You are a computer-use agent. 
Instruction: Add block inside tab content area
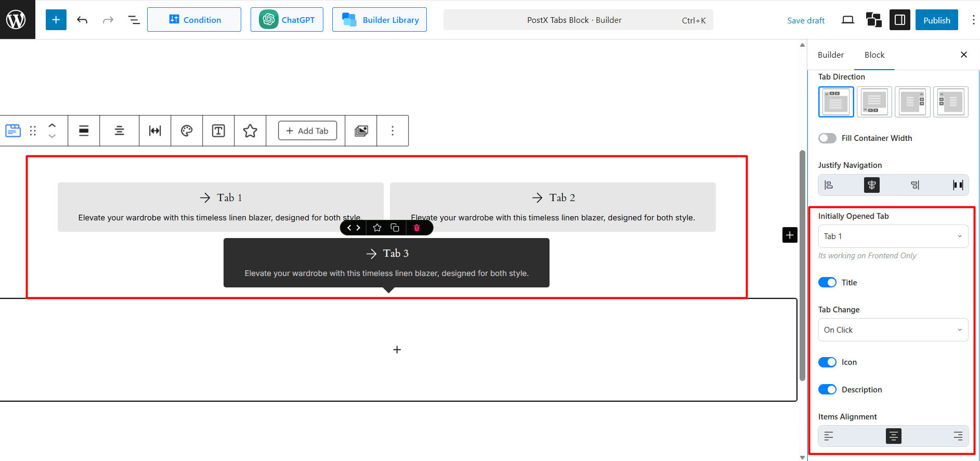pos(397,350)
